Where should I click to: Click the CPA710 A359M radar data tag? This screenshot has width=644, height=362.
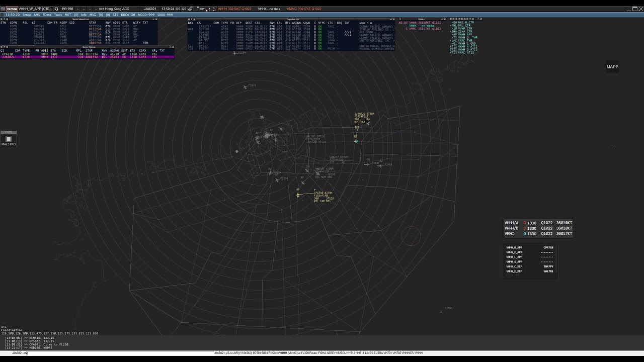pos(323,197)
